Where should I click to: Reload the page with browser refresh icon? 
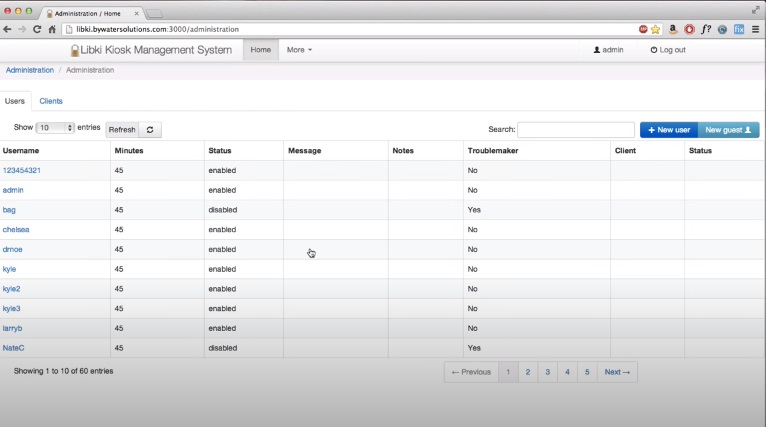point(37,29)
